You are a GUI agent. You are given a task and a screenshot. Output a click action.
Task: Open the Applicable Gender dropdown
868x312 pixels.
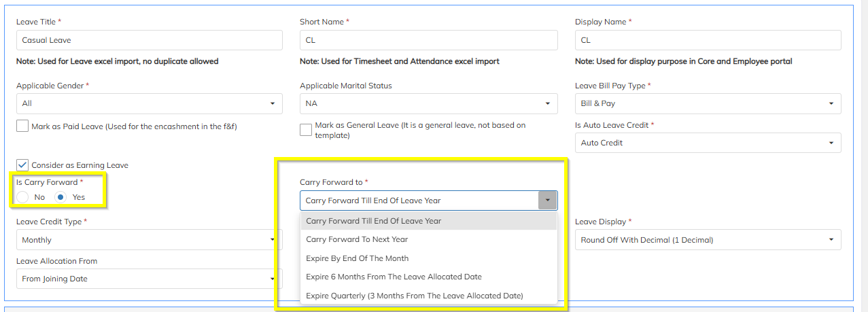pos(149,103)
